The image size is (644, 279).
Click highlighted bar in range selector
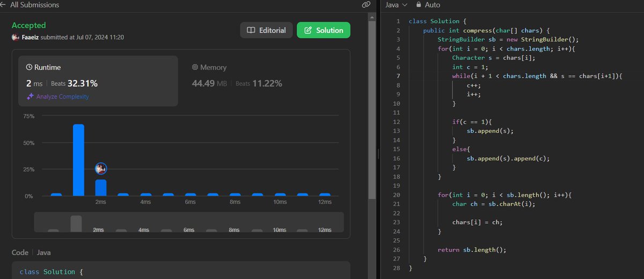76,224
